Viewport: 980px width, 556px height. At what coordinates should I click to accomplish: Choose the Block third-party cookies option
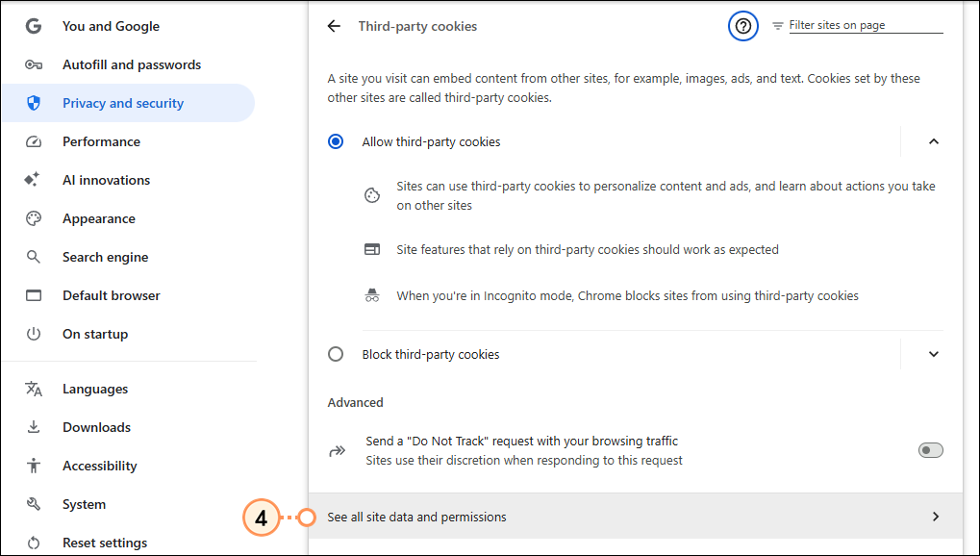336,354
